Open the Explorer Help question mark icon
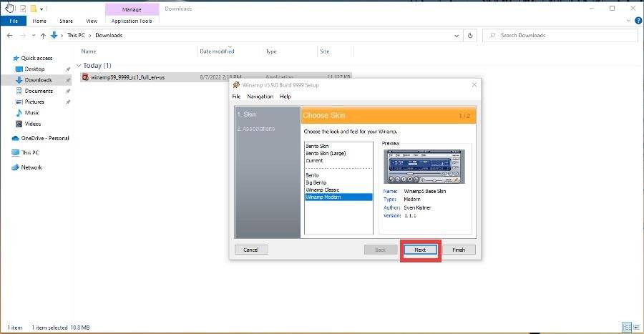 pyautogui.click(x=638, y=21)
